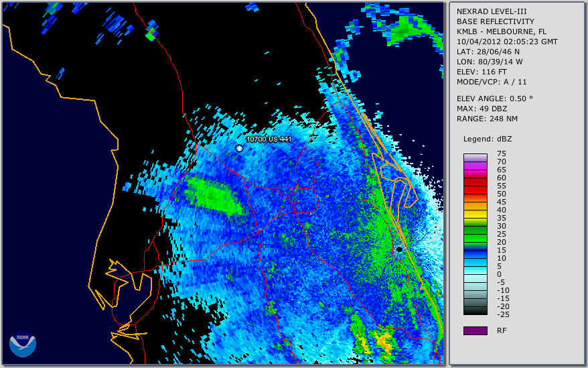Click the NOAA logo emblem
Image resolution: width=588 pixels, height=368 pixels.
[23, 343]
